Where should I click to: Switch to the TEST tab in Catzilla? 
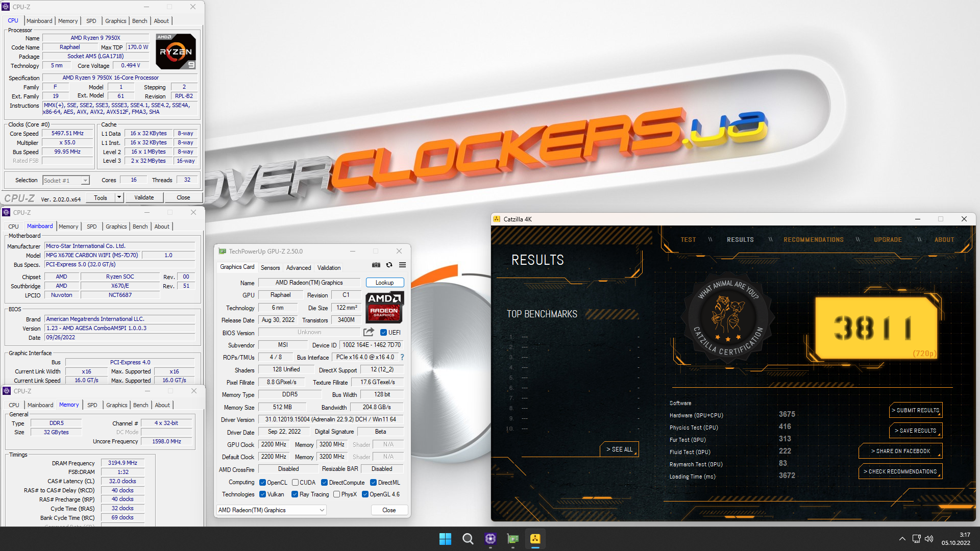[x=688, y=240]
